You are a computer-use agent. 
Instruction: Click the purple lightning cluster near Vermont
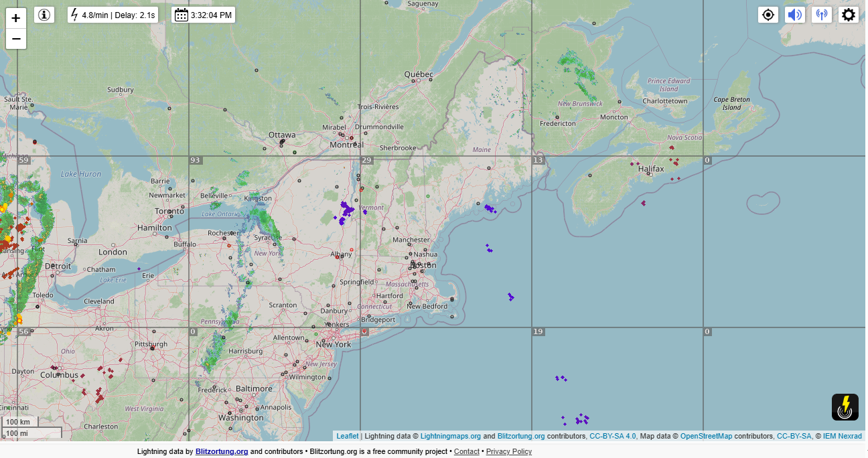coord(347,210)
